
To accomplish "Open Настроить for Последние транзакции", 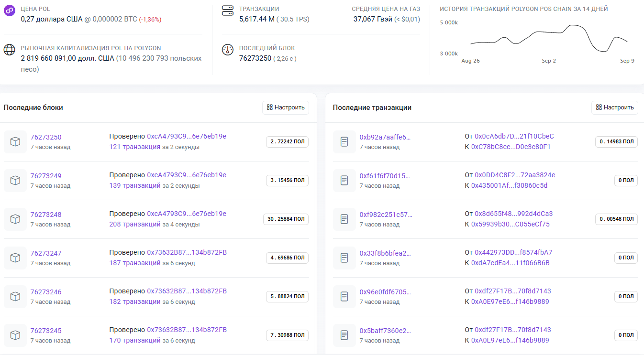I will 615,108.
